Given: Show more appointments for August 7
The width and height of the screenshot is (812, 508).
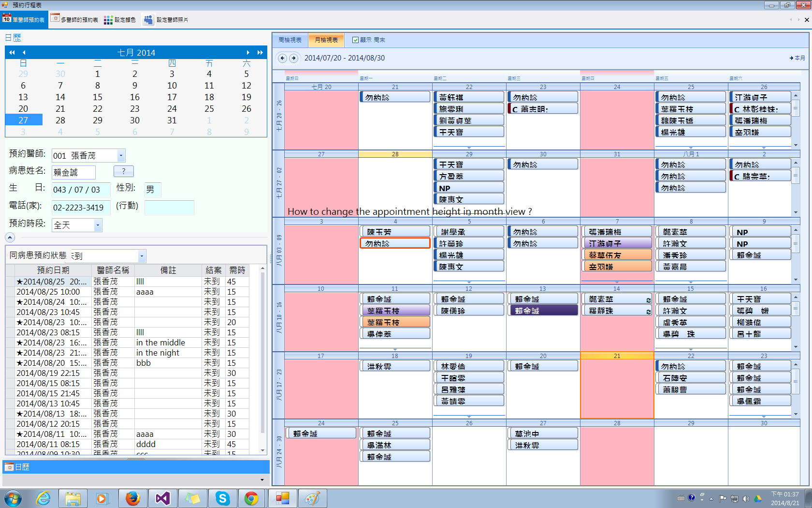Looking at the screenshot, I should pyautogui.click(x=617, y=282).
